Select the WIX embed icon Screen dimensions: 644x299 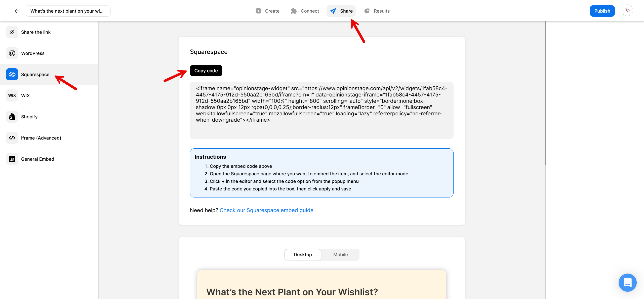point(12,95)
